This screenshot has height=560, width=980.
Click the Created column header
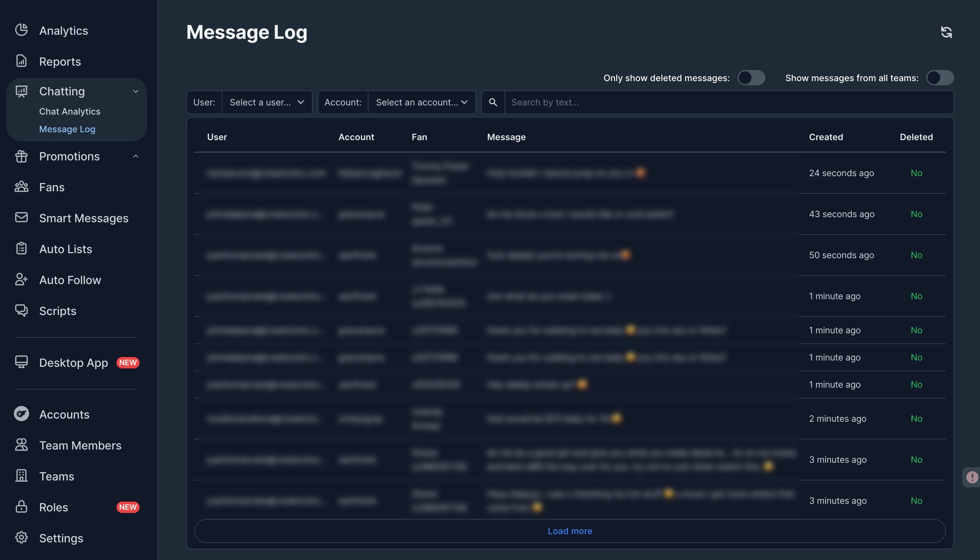pos(826,137)
